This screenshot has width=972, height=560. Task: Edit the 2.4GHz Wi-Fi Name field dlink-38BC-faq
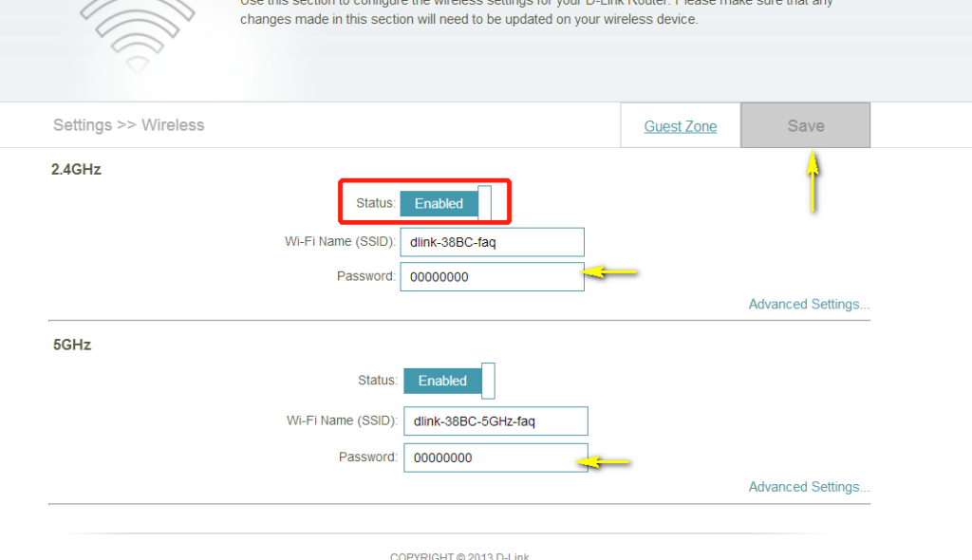(493, 242)
